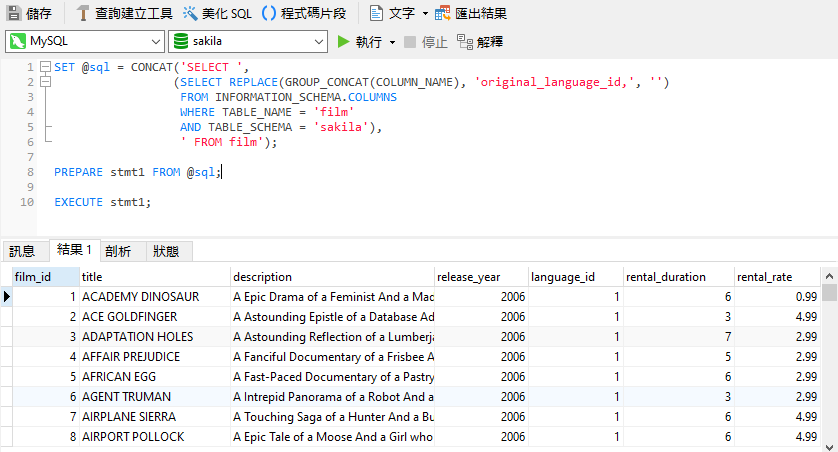Click the rental_rate column header
This screenshot has width=838, height=452.
[x=777, y=277]
